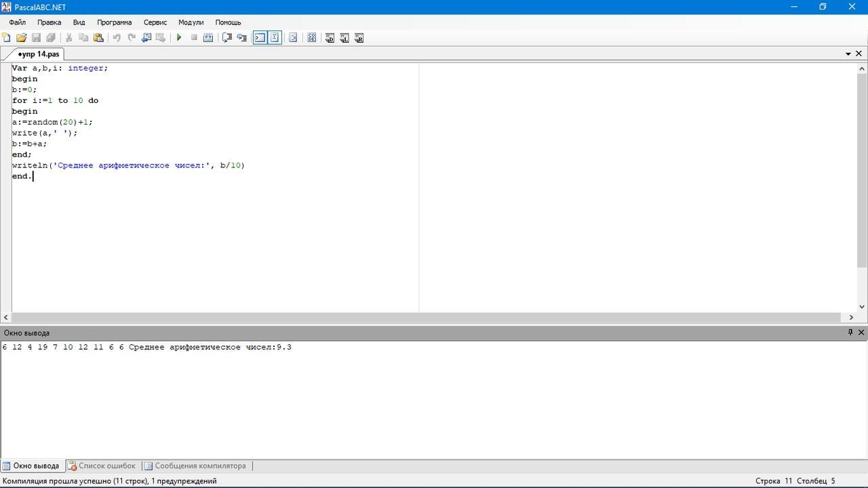Open the Модули menu
The image size is (868, 488).
(x=191, y=22)
